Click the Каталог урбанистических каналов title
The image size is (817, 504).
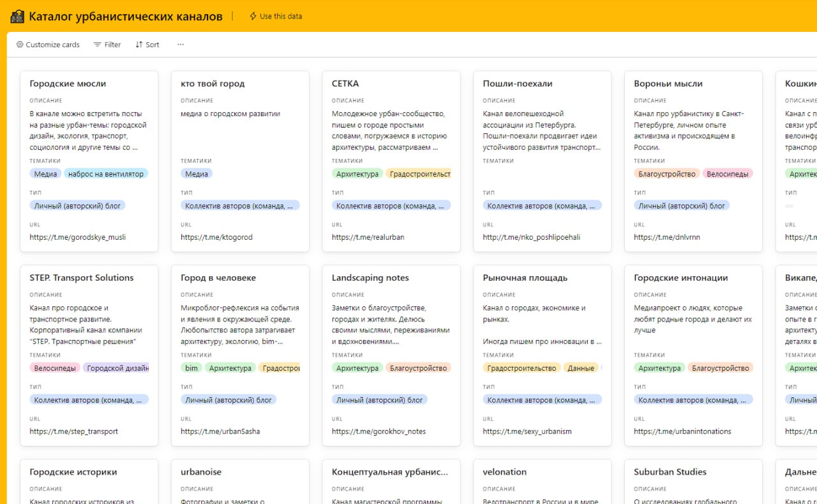click(126, 16)
